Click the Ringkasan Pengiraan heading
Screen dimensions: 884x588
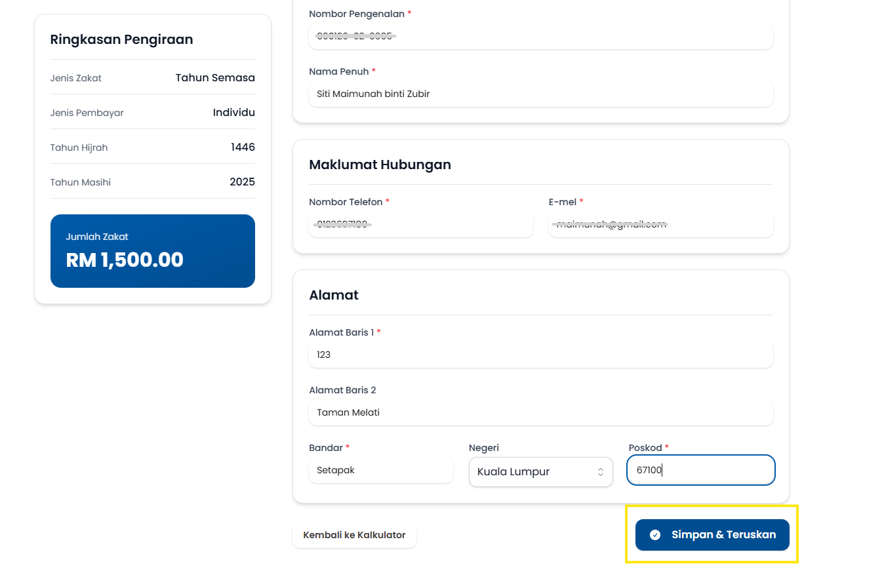[x=121, y=39]
